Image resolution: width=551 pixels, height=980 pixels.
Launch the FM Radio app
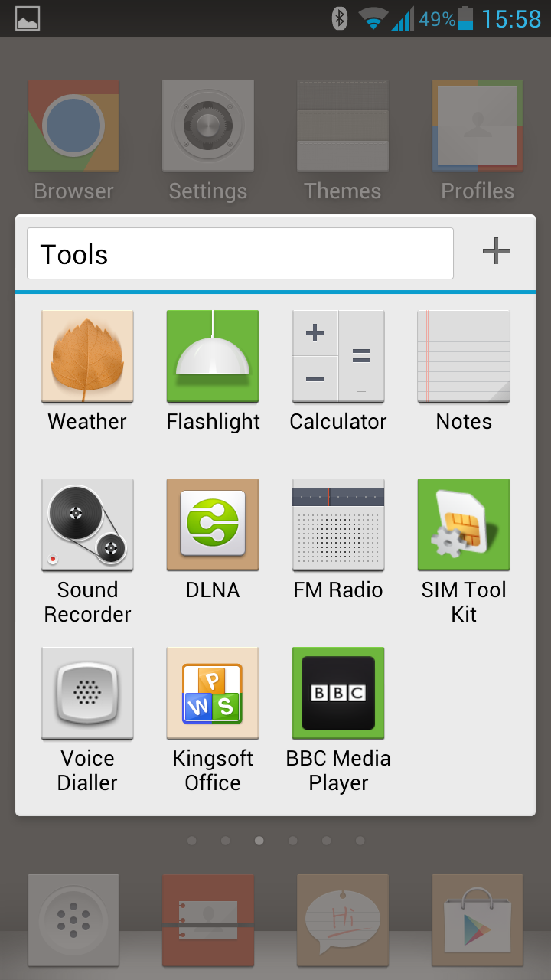click(x=338, y=524)
